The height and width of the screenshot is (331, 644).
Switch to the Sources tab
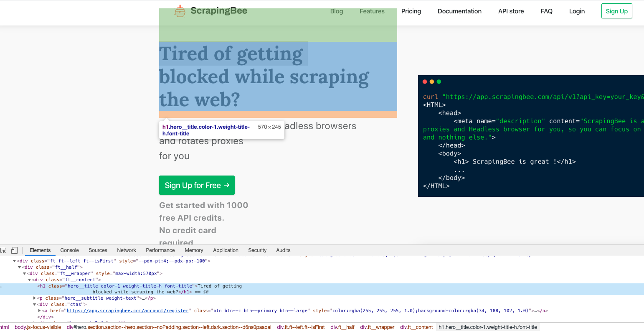(x=98, y=250)
